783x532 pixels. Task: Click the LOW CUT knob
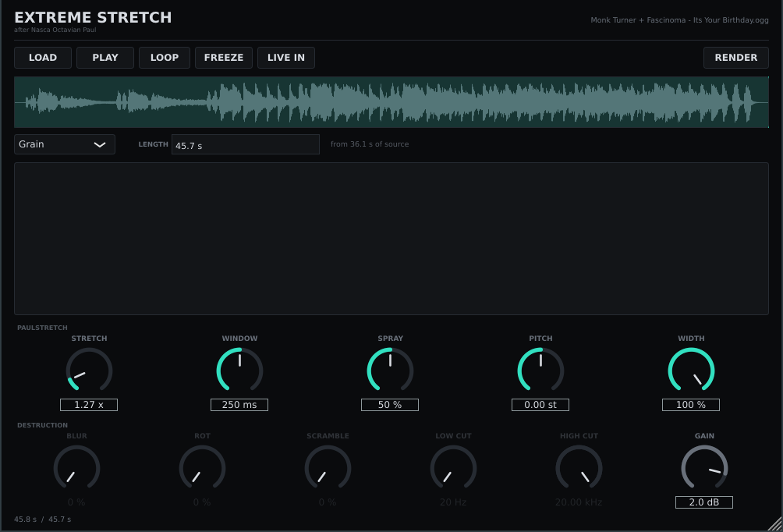coord(453,468)
